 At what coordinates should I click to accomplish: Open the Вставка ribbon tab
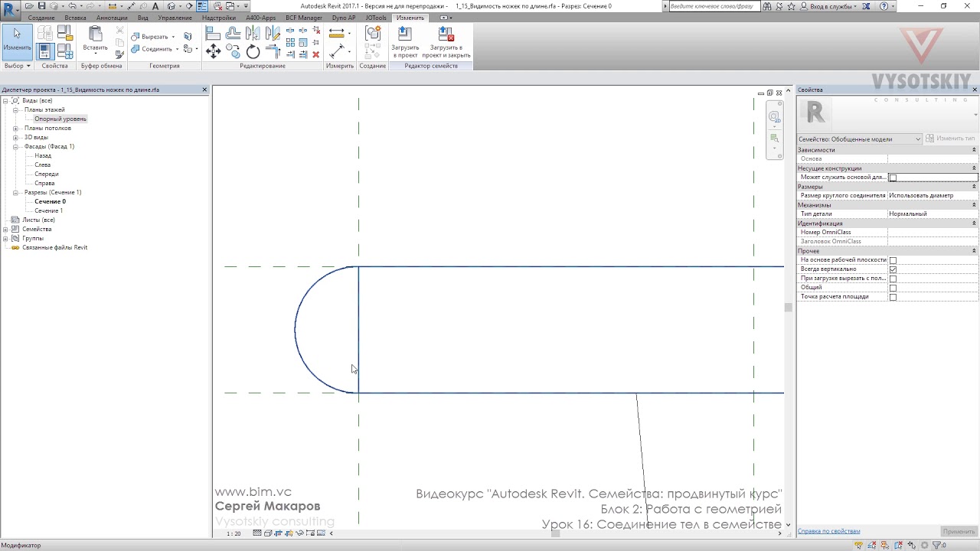pyautogui.click(x=75, y=18)
